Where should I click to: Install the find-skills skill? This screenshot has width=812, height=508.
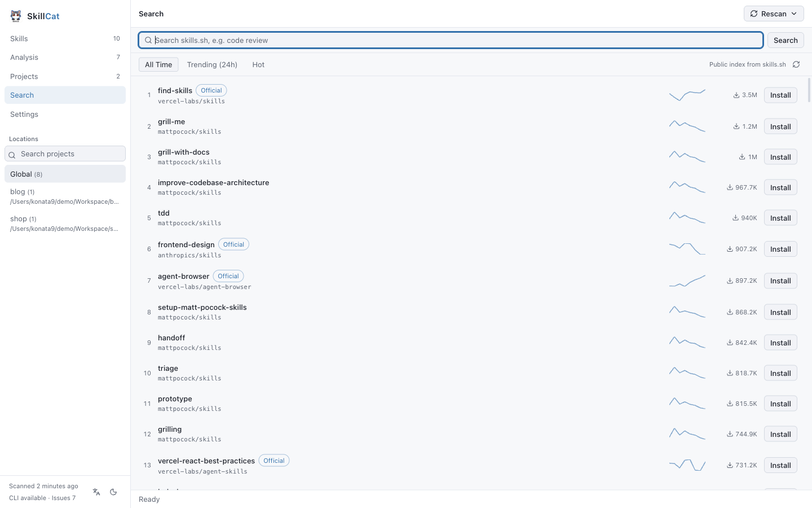780,95
